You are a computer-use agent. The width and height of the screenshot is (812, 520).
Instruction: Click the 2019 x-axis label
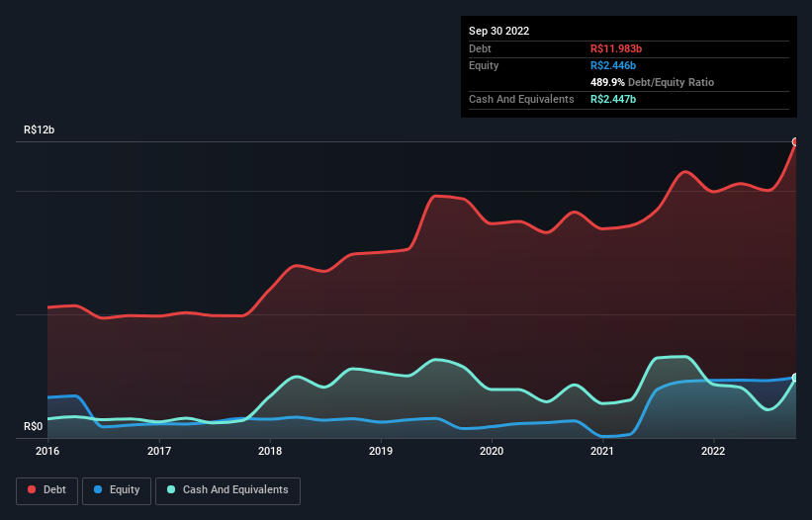381,451
